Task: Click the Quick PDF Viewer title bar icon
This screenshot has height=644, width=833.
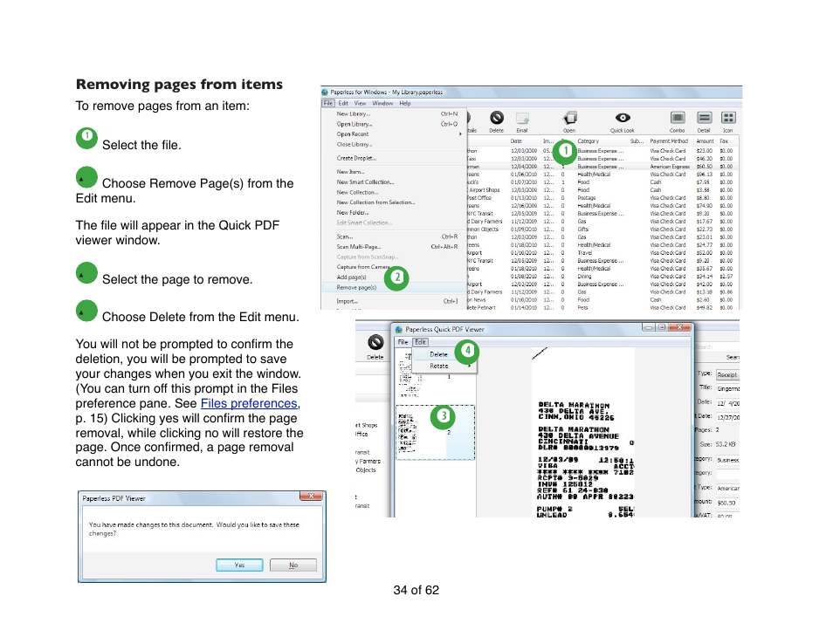Action: click(399, 329)
